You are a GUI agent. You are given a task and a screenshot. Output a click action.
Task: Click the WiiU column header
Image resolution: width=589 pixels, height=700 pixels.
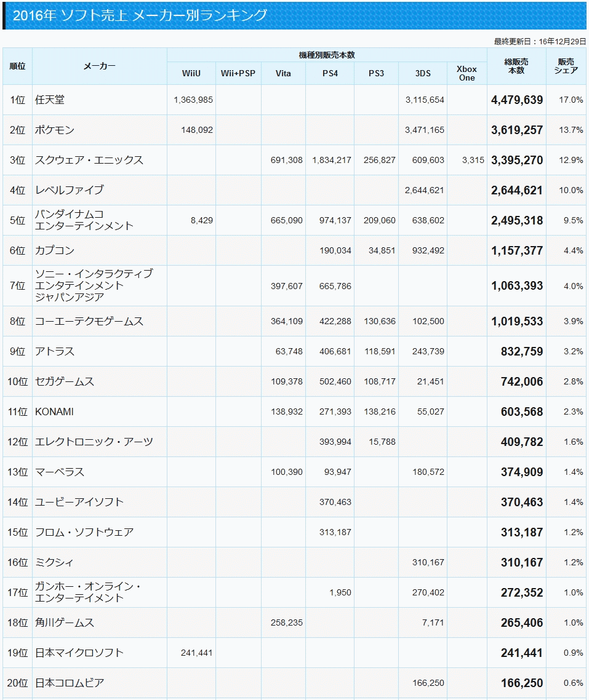[x=191, y=73]
